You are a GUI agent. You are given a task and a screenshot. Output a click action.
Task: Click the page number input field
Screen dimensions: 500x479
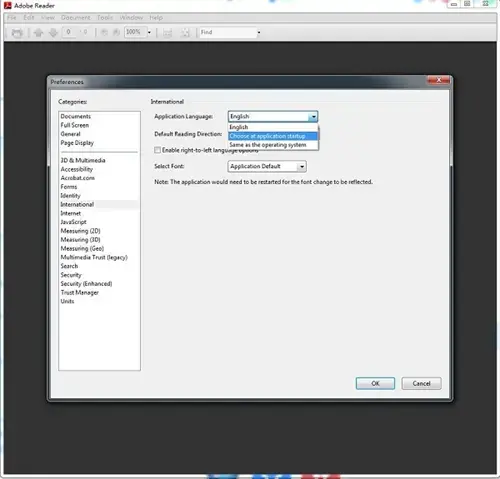69,32
